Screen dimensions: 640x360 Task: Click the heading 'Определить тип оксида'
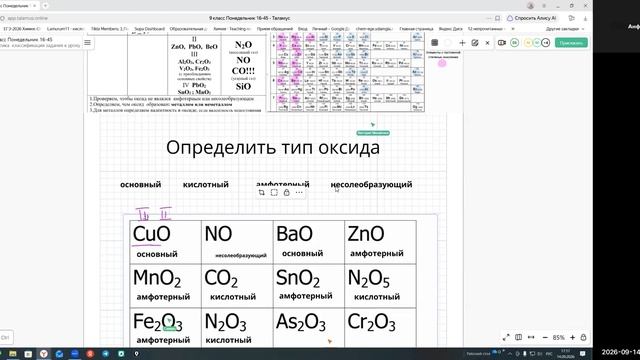pyautogui.click(x=273, y=147)
